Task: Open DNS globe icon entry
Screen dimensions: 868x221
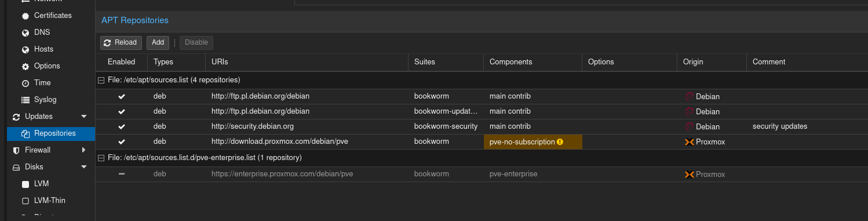Action: coord(25,32)
